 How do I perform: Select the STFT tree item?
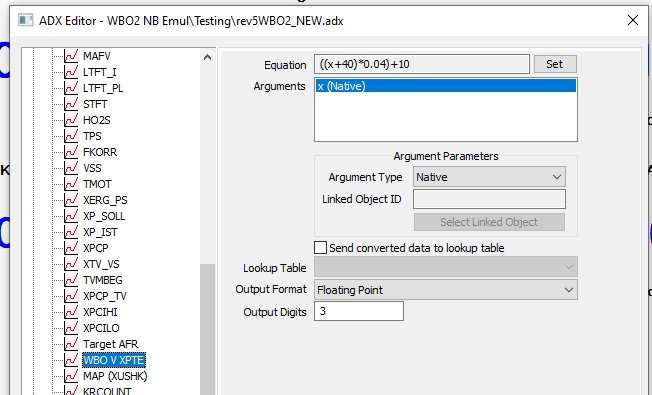(x=95, y=104)
